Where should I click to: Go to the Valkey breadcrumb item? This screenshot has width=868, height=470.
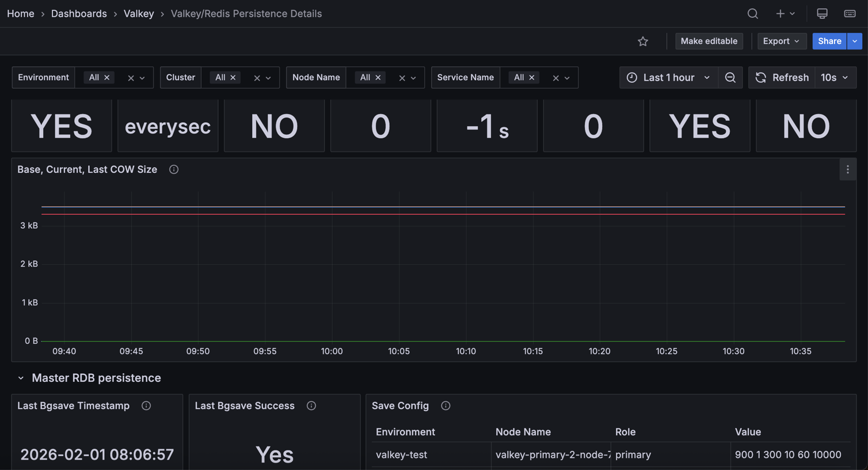(x=138, y=13)
